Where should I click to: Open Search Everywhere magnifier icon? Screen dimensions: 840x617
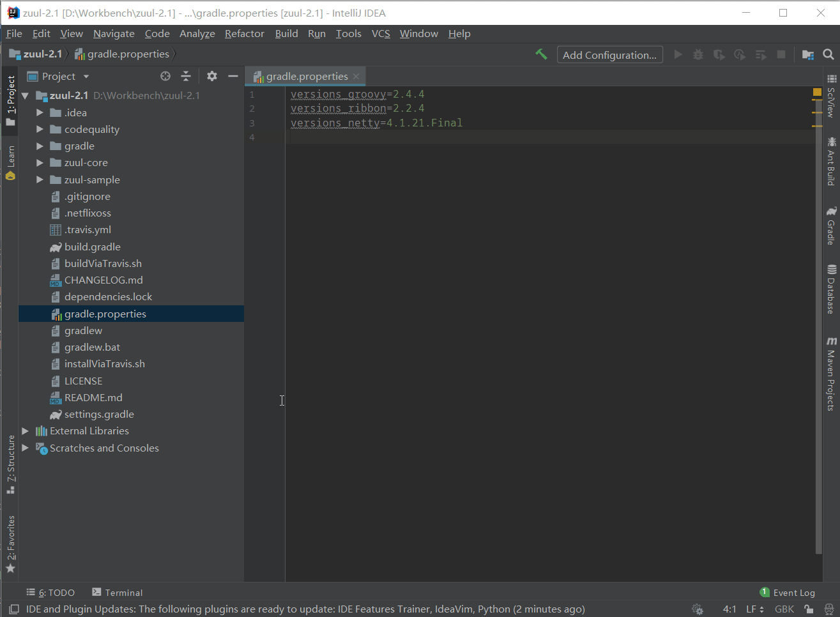click(829, 55)
